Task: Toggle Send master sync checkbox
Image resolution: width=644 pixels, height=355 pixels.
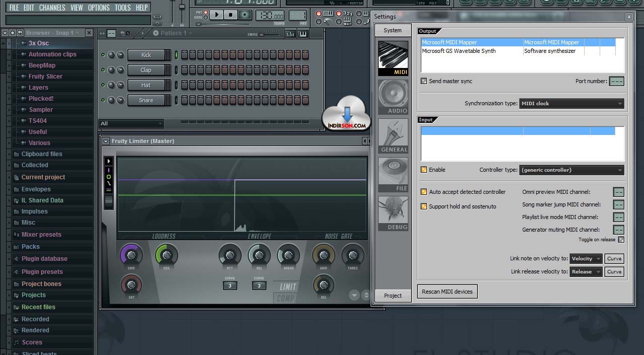Action: coord(424,81)
